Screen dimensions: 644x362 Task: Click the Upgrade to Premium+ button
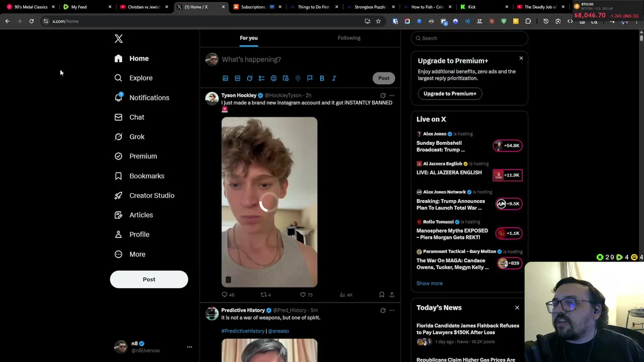(x=450, y=94)
